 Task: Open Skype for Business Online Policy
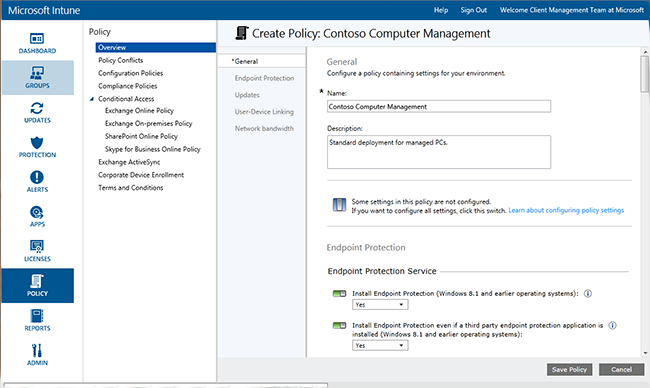click(153, 149)
